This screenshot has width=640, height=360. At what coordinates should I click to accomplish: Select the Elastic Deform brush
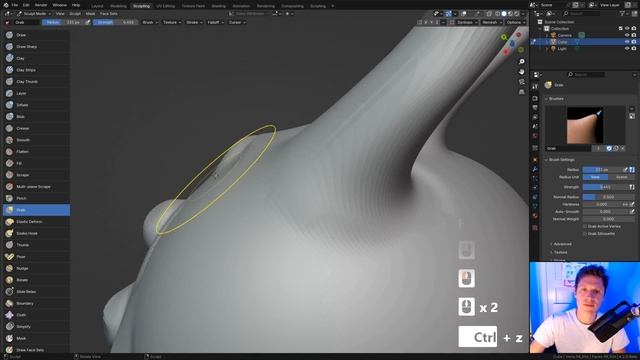[36, 222]
